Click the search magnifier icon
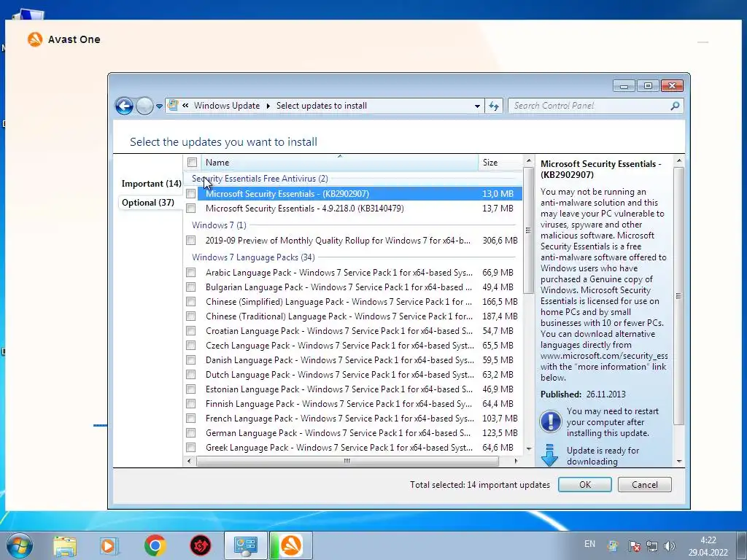 675,106
